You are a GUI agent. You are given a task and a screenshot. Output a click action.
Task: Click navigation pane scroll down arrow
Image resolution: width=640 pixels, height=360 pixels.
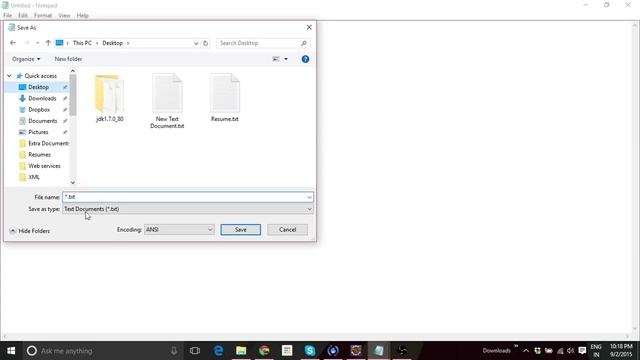(73, 183)
